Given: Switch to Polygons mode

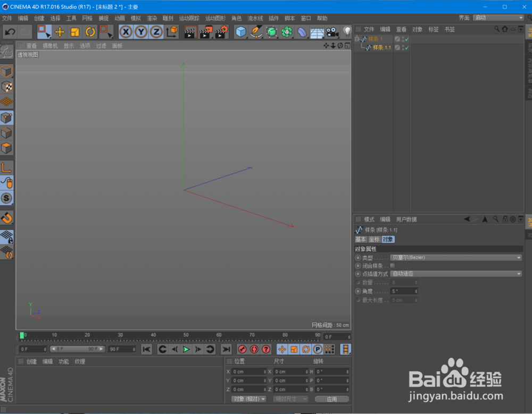Looking at the screenshot, I should (x=6, y=148).
